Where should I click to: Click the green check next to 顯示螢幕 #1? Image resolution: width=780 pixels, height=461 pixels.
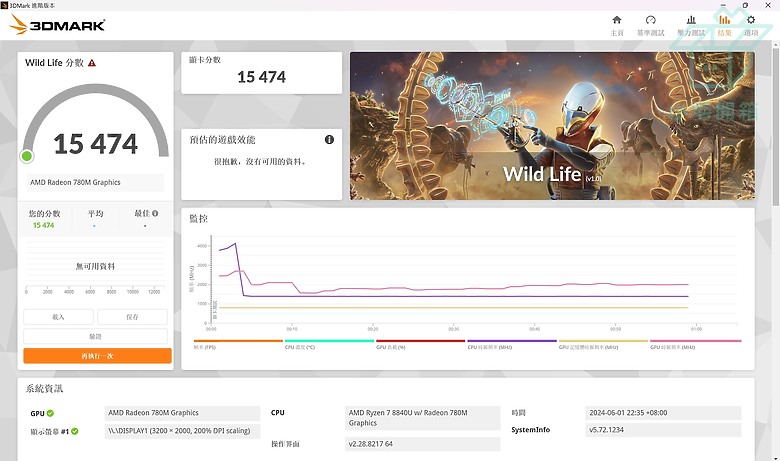click(x=75, y=431)
